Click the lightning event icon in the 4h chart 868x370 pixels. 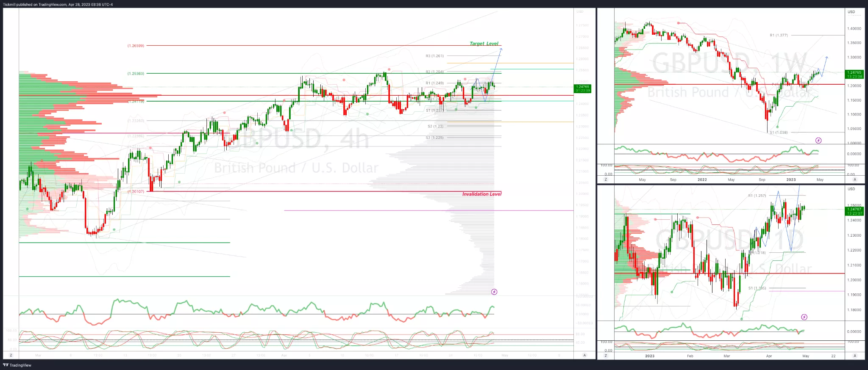[x=494, y=292]
